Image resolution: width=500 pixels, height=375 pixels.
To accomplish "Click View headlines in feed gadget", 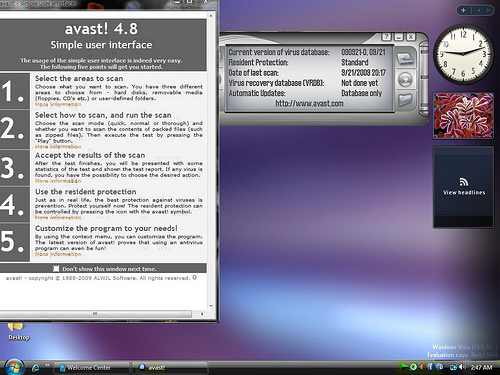I will [464, 192].
